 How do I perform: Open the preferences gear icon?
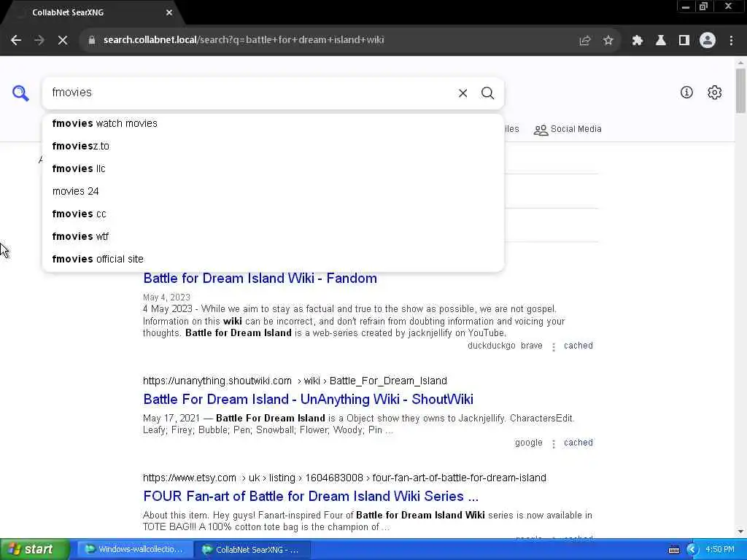pos(715,93)
